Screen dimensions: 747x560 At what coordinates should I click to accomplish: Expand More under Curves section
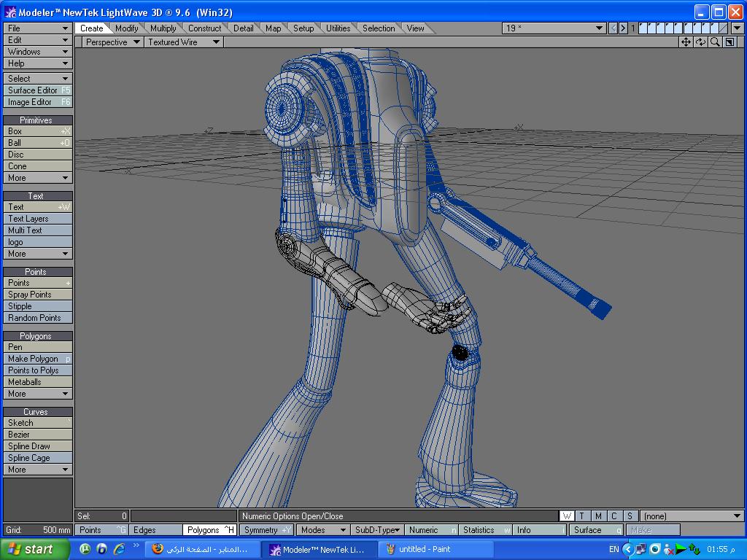pos(38,470)
